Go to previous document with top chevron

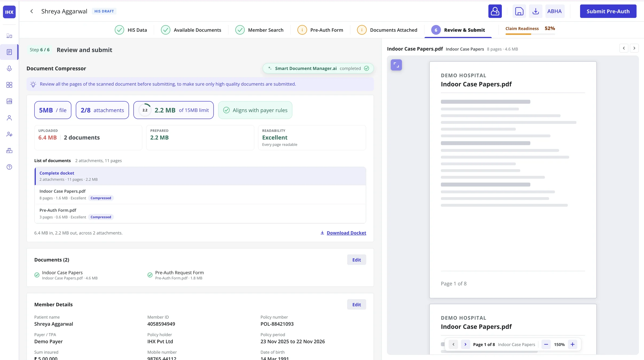coord(624,48)
